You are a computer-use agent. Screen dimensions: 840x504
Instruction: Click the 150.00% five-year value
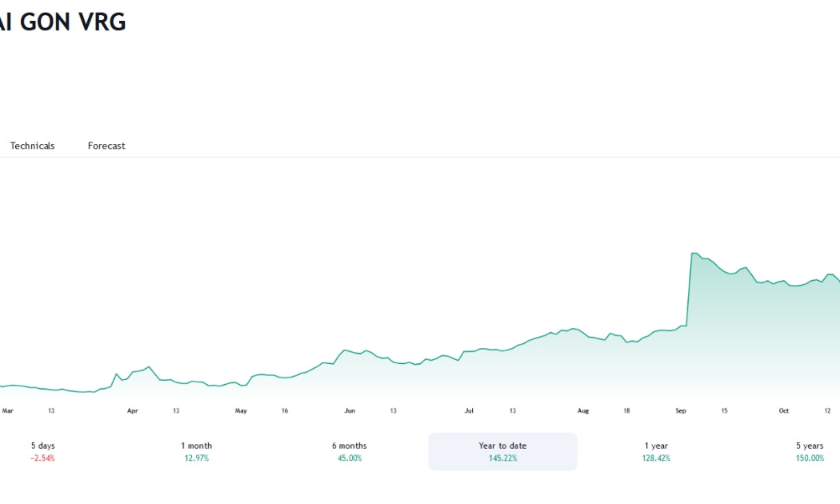point(810,458)
